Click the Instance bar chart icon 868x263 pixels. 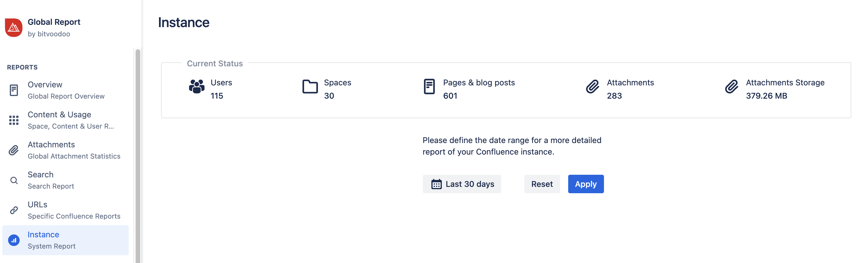tap(14, 241)
